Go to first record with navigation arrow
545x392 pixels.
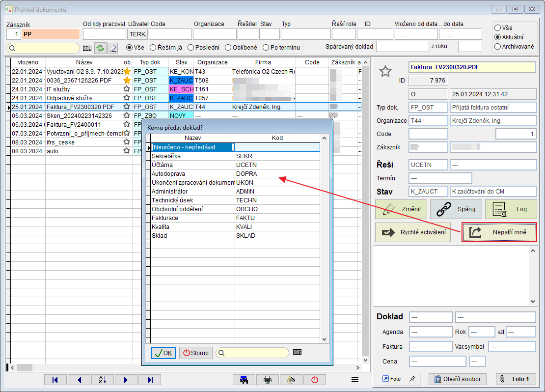(x=55, y=380)
